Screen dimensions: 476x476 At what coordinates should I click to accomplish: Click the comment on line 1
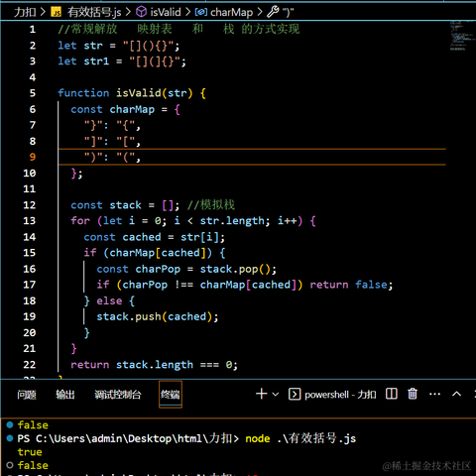click(x=178, y=29)
